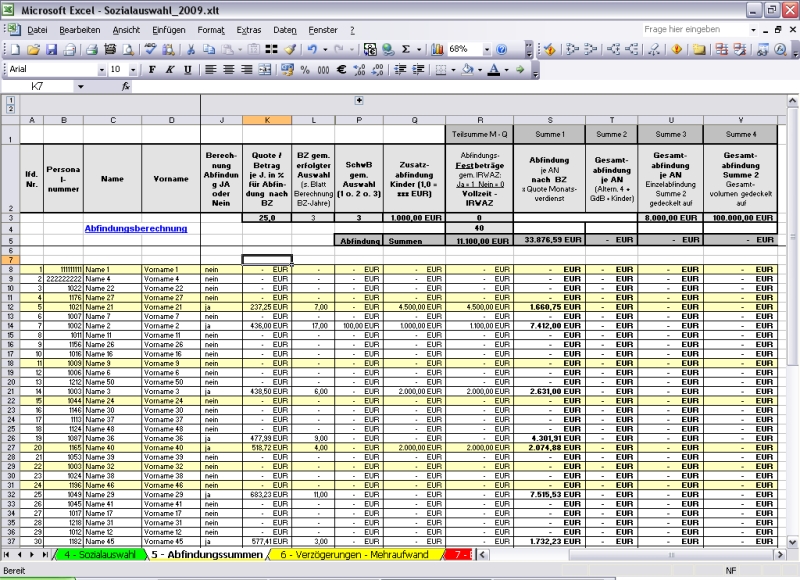Select column K header
Image resolution: width=800 pixels, height=580 pixels.
coord(267,120)
